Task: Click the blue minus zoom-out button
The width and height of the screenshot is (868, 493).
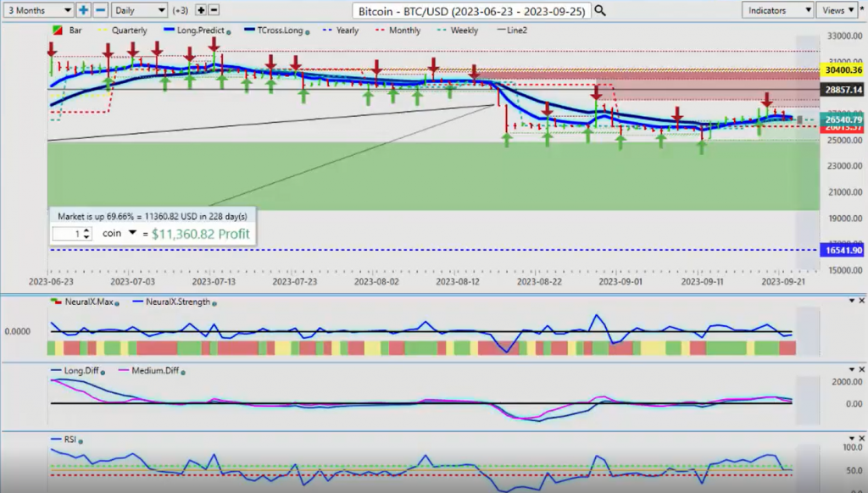Action: (x=100, y=10)
